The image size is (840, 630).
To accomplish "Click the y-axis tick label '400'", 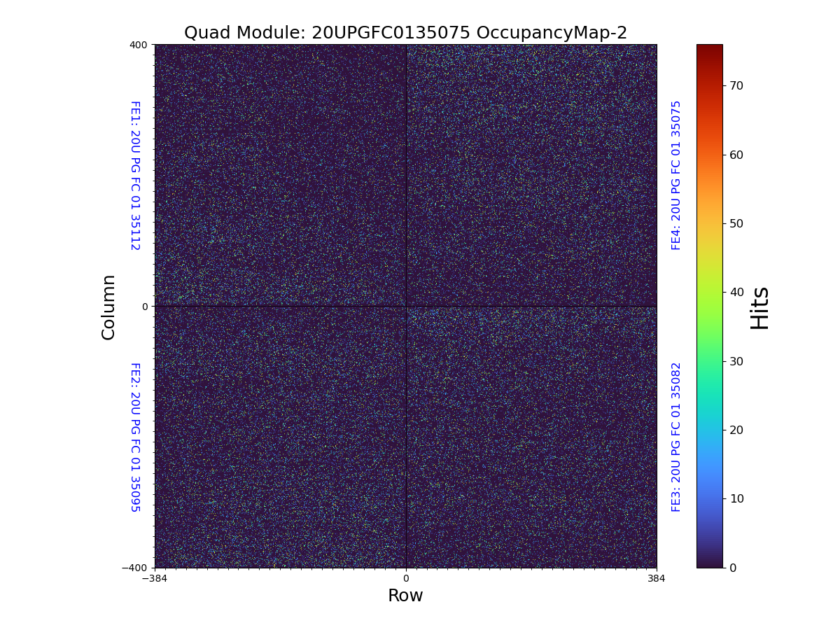I will pyautogui.click(x=139, y=45).
